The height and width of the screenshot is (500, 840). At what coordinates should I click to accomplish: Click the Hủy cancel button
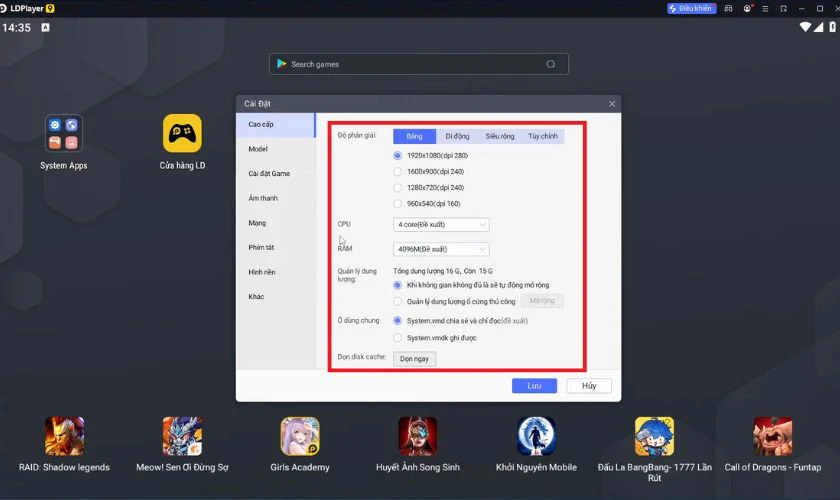coord(589,386)
